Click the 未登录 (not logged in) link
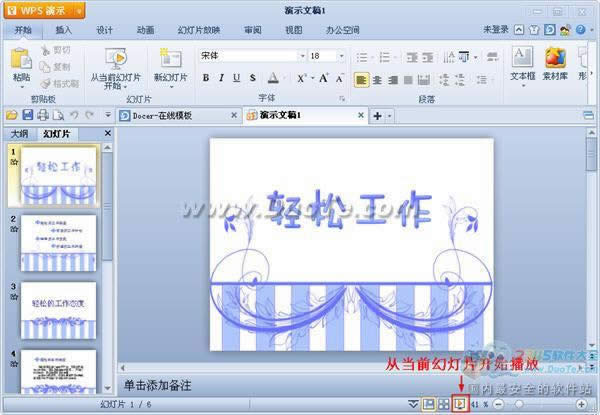The height and width of the screenshot is (415, 600). pos(495,30)
